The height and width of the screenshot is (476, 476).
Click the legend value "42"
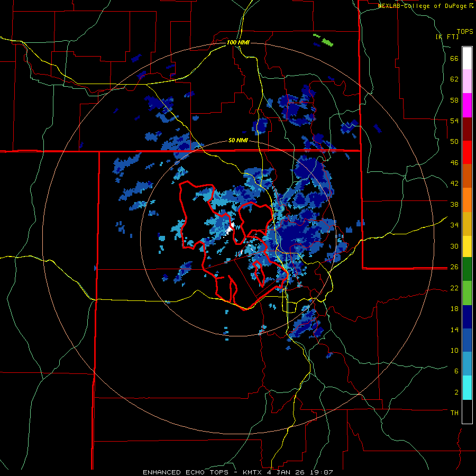(454, 183)
